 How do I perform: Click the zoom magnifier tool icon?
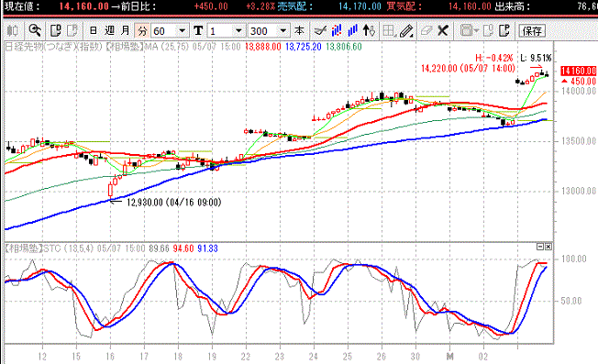click(x=35, y=30)
